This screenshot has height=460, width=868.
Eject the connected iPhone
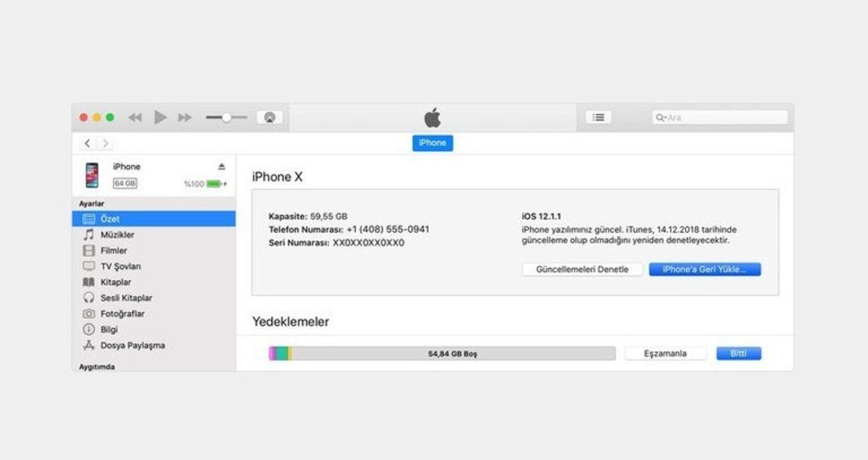224,167
